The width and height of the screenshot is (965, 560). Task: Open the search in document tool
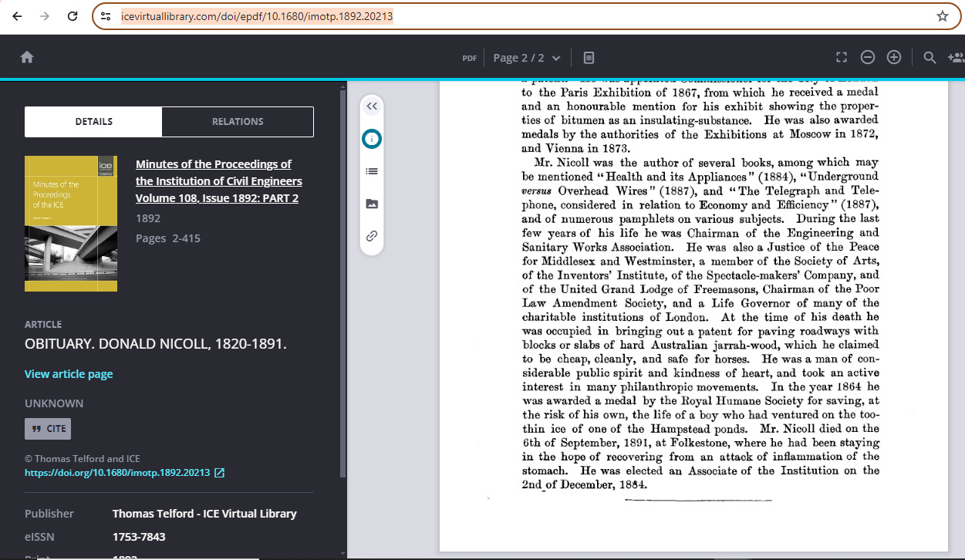pos(930,57)
